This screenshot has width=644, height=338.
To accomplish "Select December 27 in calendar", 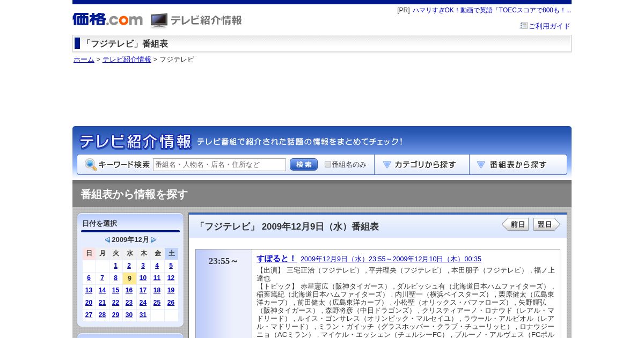I will pos(89,315).
